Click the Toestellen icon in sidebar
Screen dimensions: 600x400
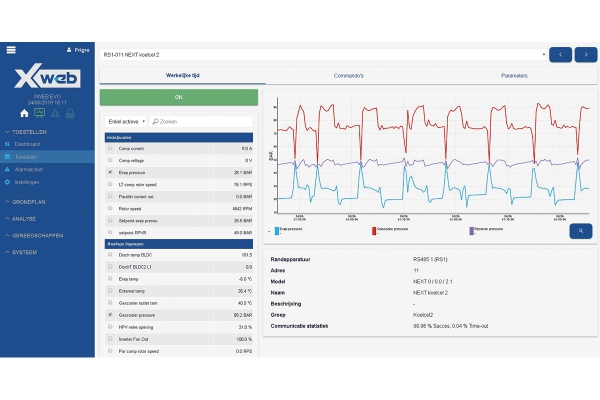pos(7,157)
